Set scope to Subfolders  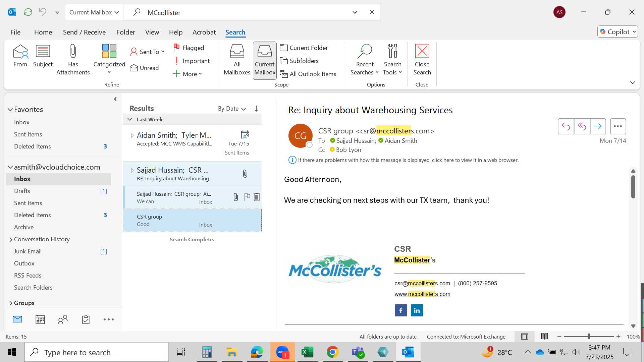coord(299,61)
